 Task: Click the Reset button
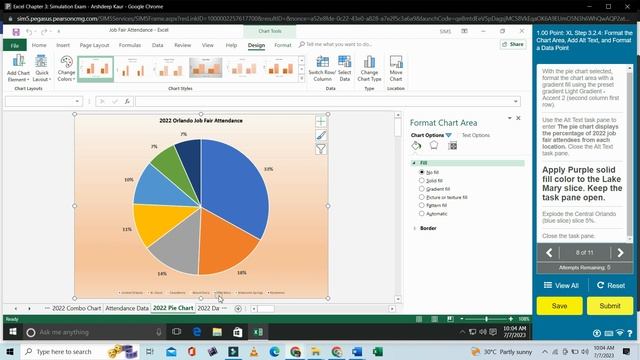611,285
